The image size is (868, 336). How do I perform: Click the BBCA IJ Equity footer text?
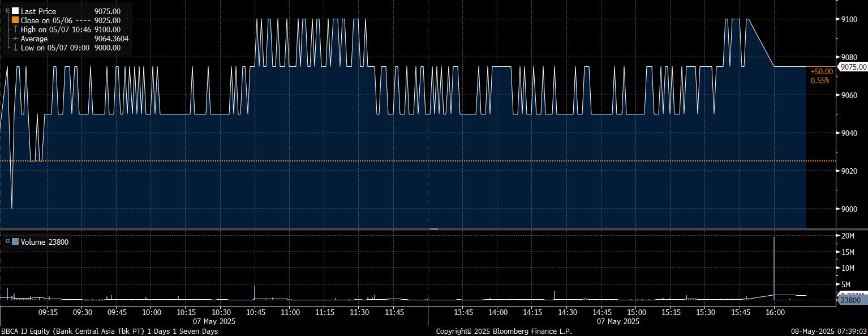(x=109, y=331)
